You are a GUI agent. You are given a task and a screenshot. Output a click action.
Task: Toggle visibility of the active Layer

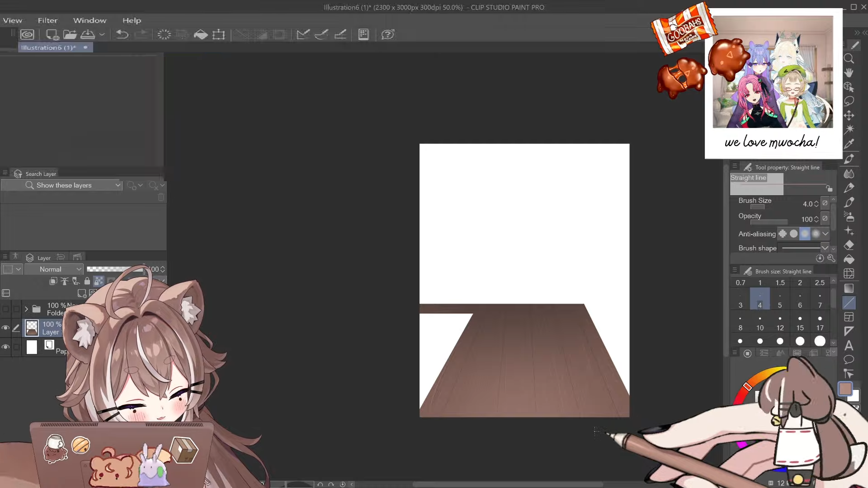click(5, 328)
